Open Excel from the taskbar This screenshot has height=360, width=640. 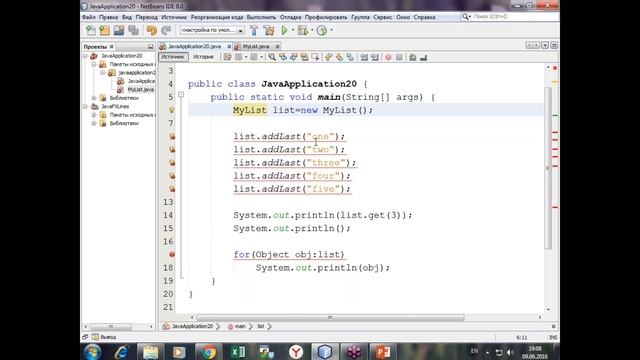tap(238, 352)
